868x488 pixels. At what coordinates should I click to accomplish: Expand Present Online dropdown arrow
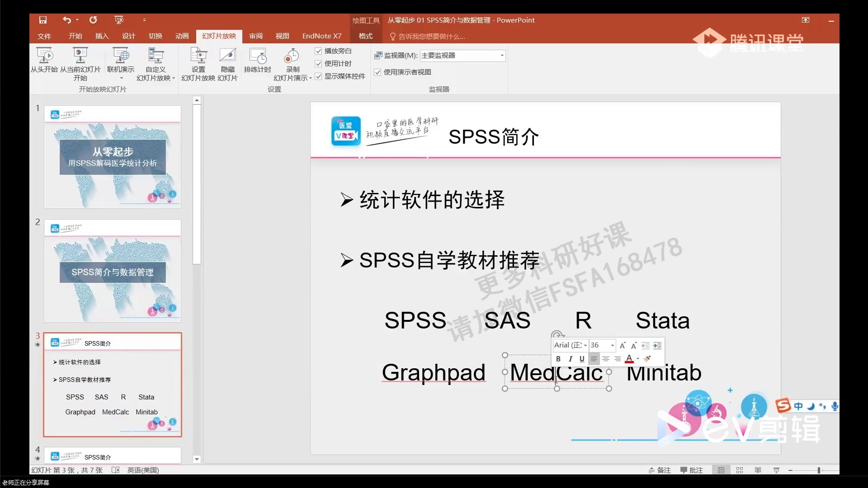pos(121,78)
